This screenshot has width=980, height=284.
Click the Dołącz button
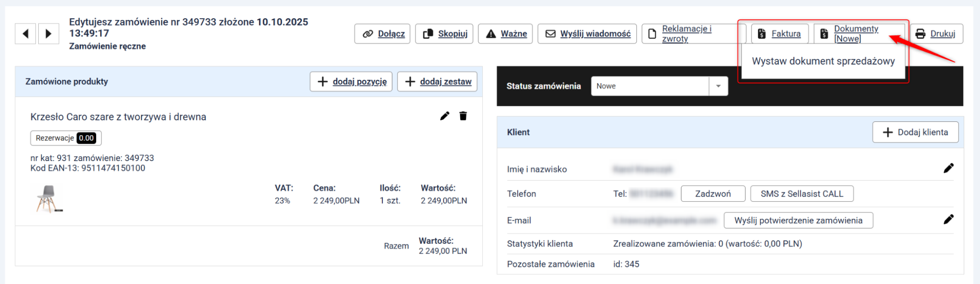pos(383,34)
